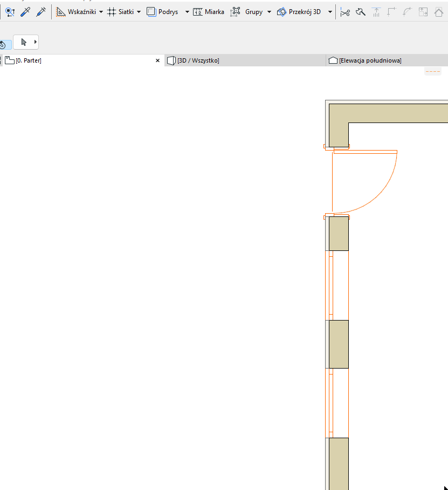Select the pick up parameters eyedropper tool

[x=25, y=11]
